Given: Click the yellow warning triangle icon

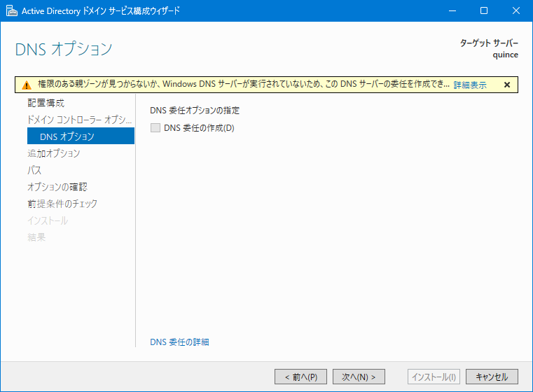Looking at the screenshot, I should 27,85.
